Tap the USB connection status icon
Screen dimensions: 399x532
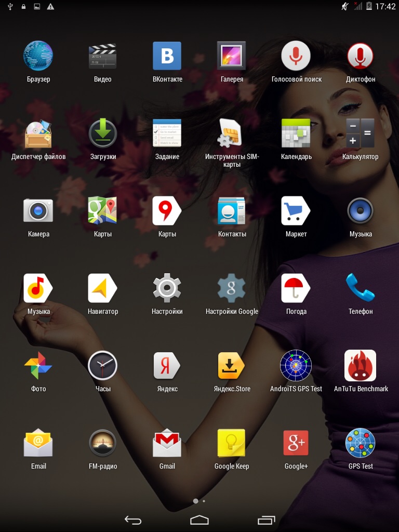pos(10,6)
